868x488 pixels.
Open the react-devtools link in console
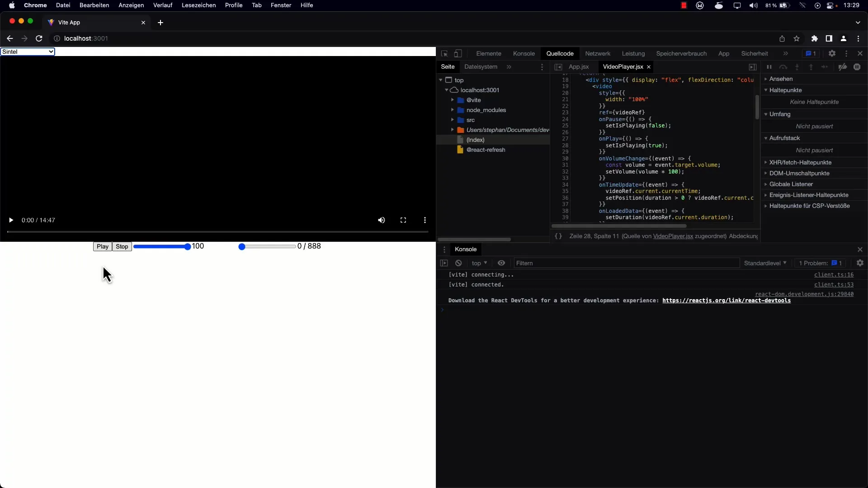point(726,300)
